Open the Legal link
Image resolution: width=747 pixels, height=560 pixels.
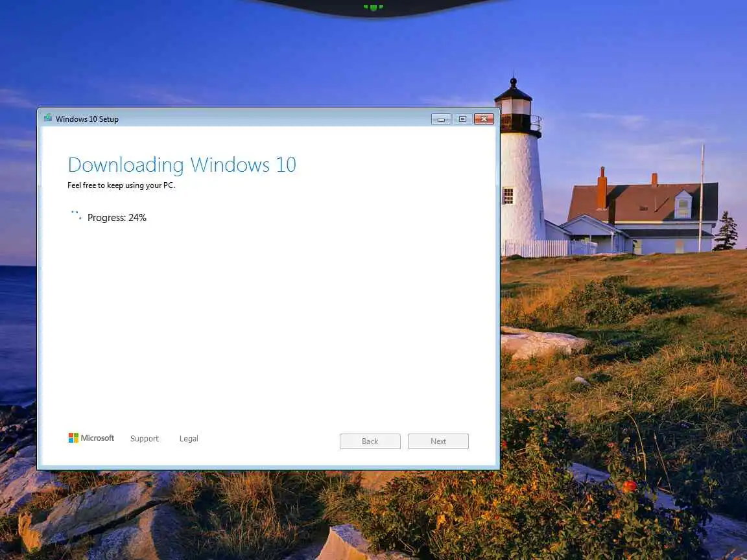click(x=189, y=439)
